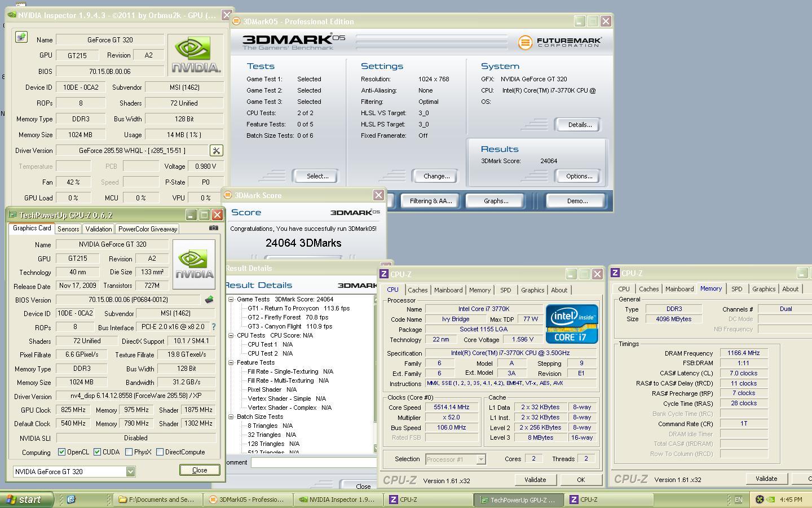Click the Bus Interface question mark
The image size is (812, 508).
[x=214, y=327]
